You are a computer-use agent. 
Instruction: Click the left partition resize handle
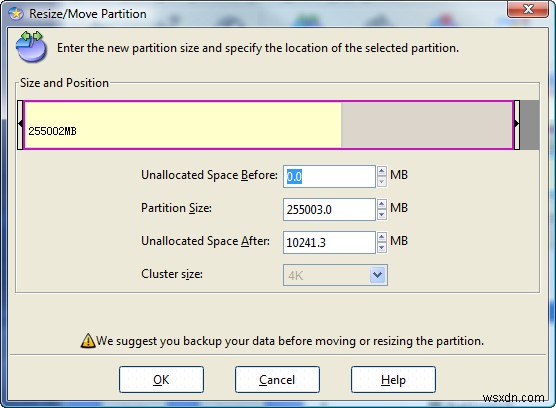click(x=20, y=125)
